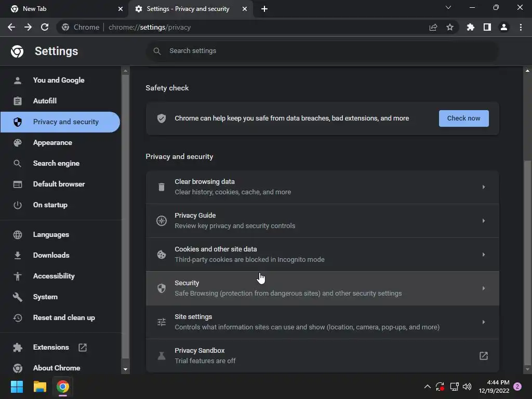Viewport: 532px width, 399px height.
Task: Close the New Tab tab
Action: pyautogui.click(x=121, y=9)
